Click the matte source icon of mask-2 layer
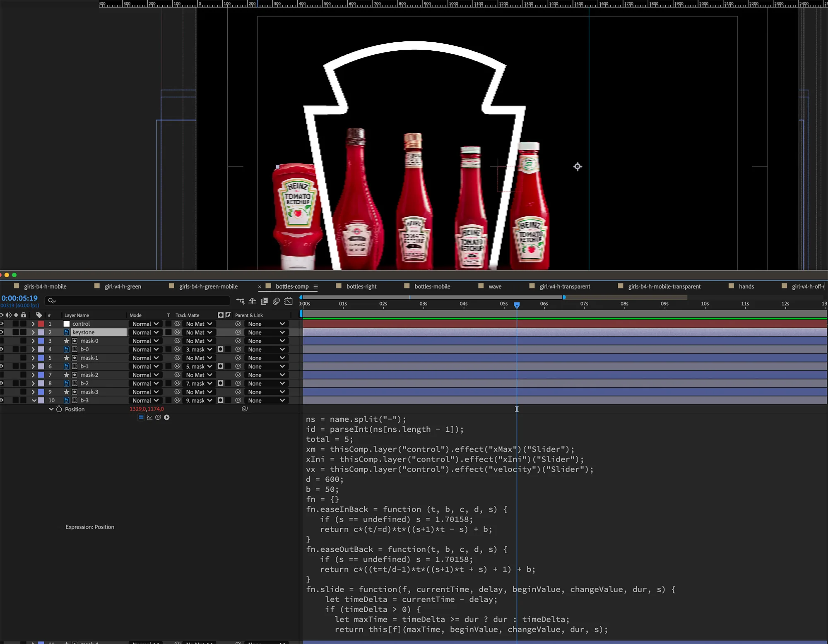The height and width of the screenshot is (644, 828). click(x=75, y=375)
